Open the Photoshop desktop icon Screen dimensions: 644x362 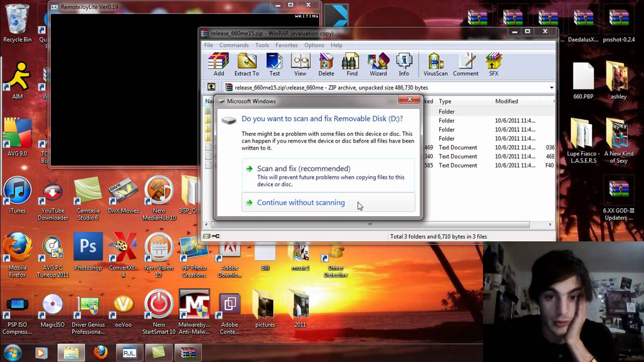(x=88, y=251)
